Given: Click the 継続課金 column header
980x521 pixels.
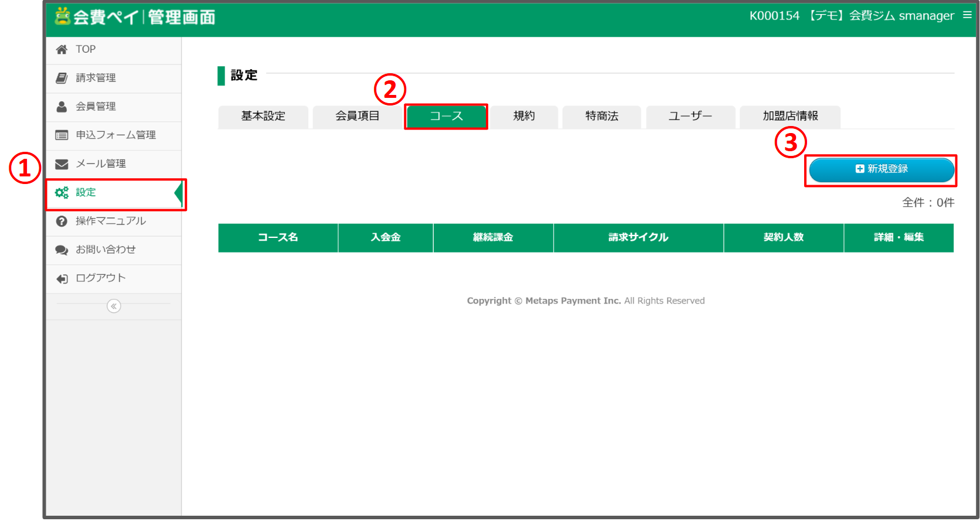Looking at the screenshot, I should [x=493, y=238].
